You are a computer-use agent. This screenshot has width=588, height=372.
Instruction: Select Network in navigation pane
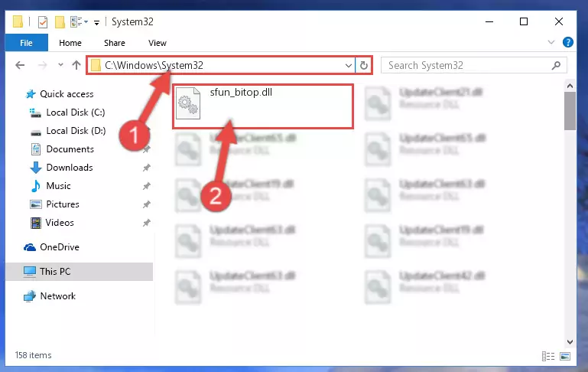tap(58, 296)
